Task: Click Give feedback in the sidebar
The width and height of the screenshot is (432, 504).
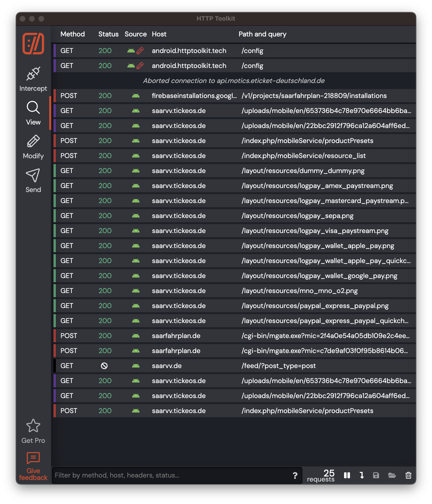Action: pyautogui.click(x=33, y=466)
